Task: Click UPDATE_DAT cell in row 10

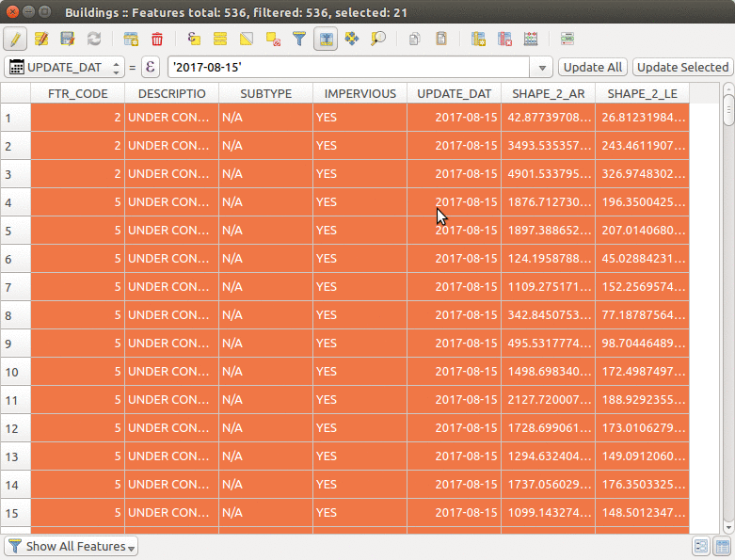Action: pyautogui.click(x=455, y=372)
